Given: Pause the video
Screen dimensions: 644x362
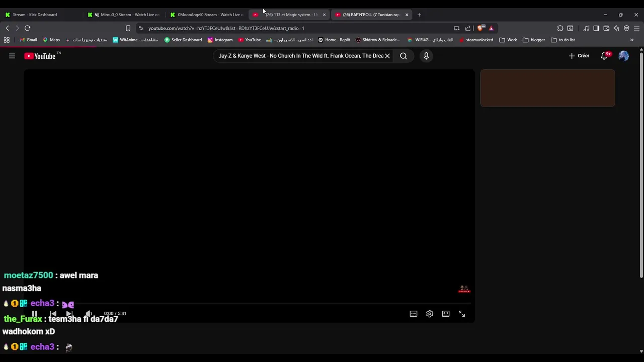Looking at the screenshot, I should (34, 314).
